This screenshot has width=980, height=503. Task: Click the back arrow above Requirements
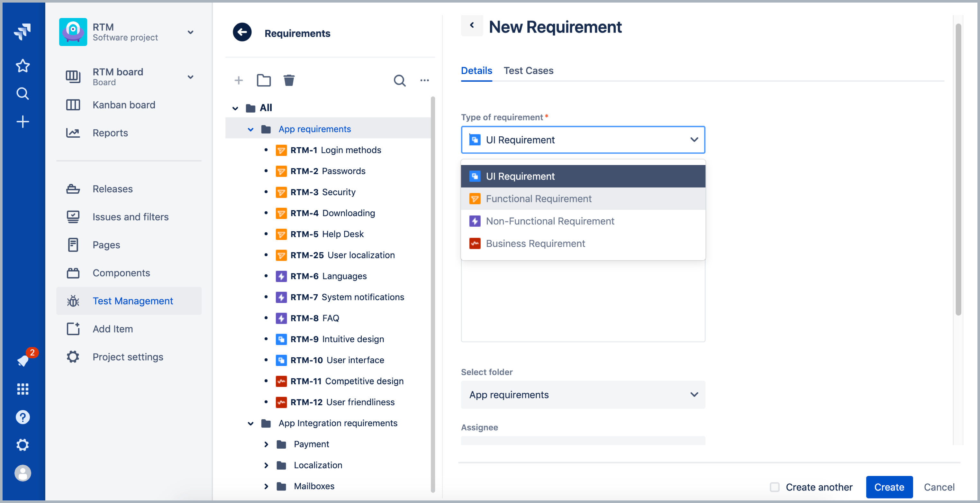click(x=242, y=32)
